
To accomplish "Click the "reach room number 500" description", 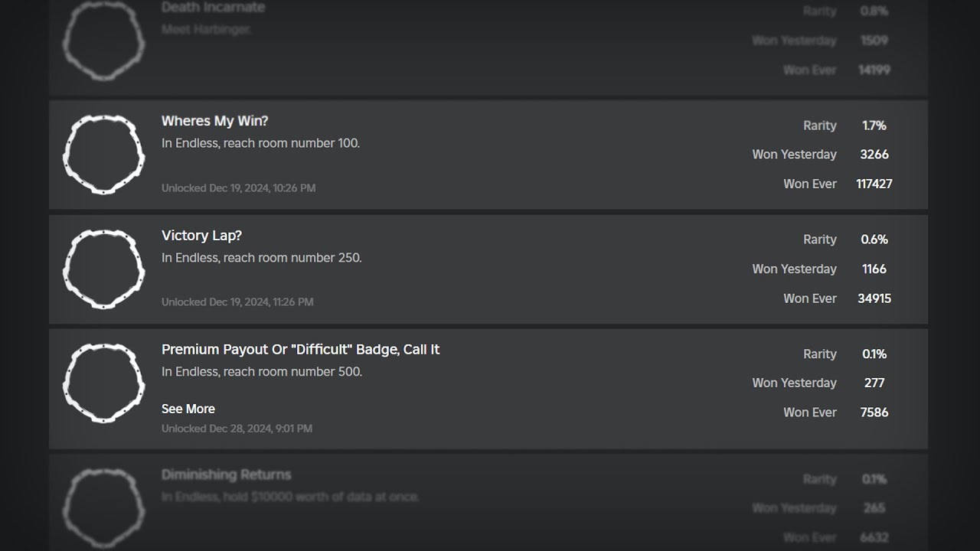I will tap(262, 372).
